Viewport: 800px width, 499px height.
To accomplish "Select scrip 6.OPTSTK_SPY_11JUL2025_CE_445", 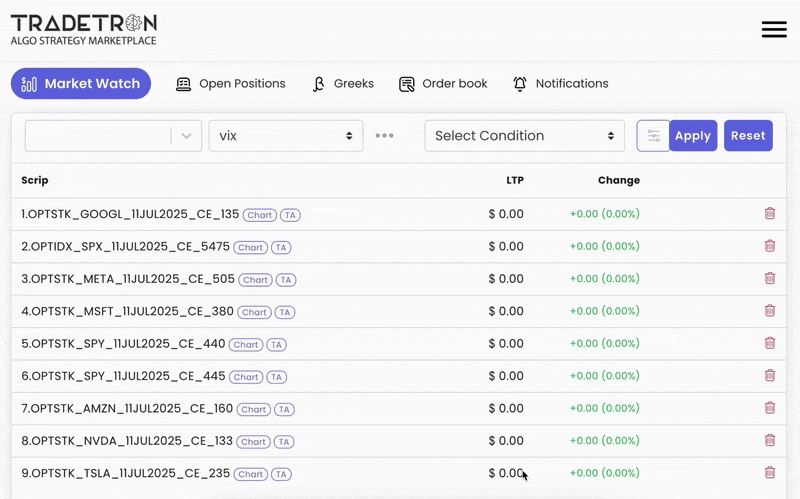I will click(123, 376).
